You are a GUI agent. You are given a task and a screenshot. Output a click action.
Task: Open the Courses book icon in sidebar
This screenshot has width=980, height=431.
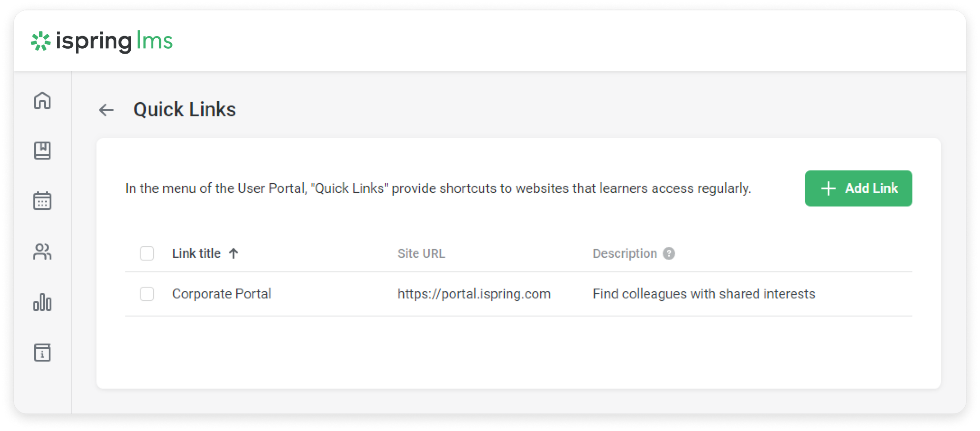pos(42,151)
